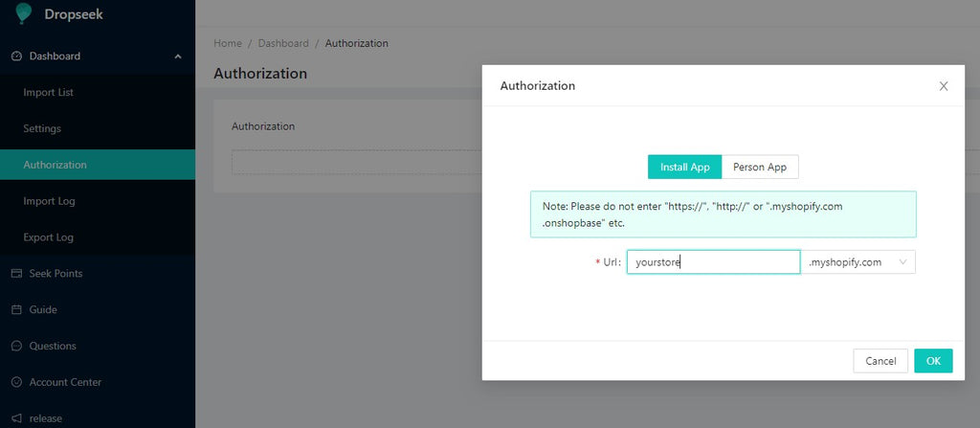
Task: Select the Install App option
Action: (684, 167)
